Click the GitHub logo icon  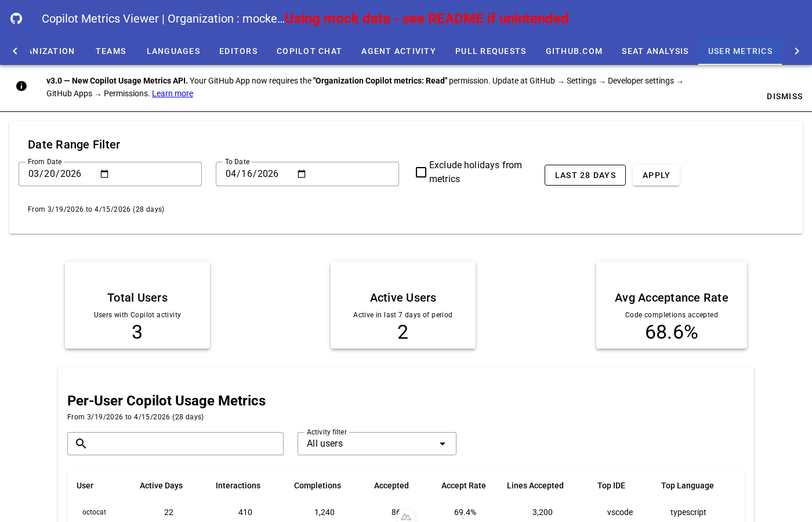16,19
